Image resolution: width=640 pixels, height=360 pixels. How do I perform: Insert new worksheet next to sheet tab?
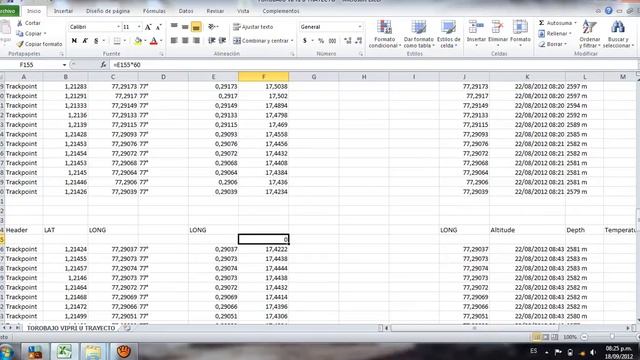[127, 328]
